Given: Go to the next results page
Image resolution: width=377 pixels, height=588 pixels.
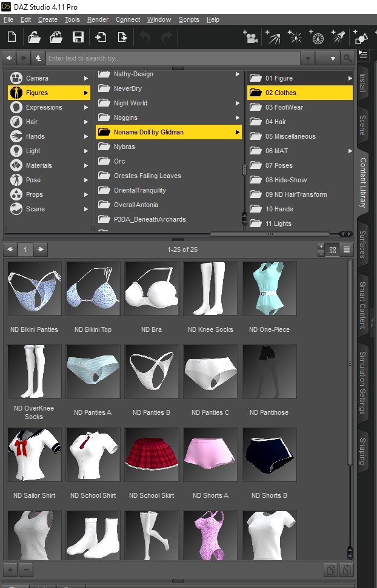Looking at the screenshot, I should 41,249.
